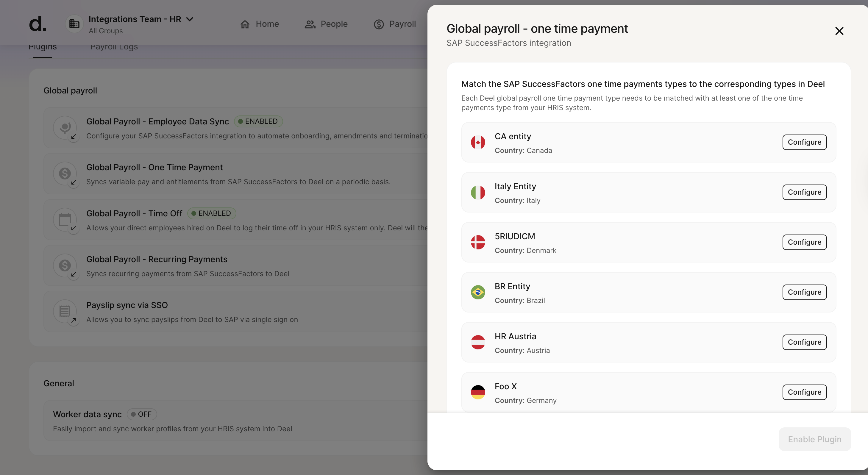Click the Recurring Payments dollar icon
Image resolution: width=868 pixels, height=475 pixels.
(x=65, y=265)
